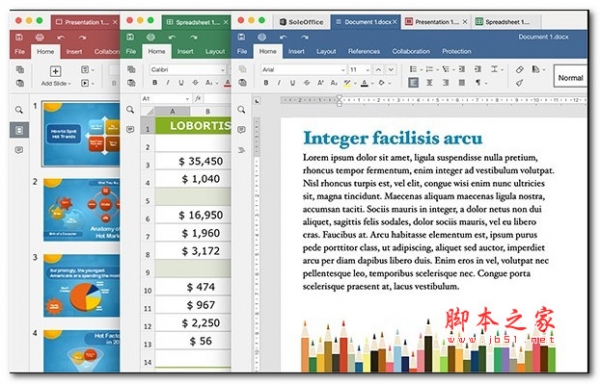The height and width of the screenshot is (384, 600).
Task: Decrease font size in document editor
Action: [x=391, y=70]
